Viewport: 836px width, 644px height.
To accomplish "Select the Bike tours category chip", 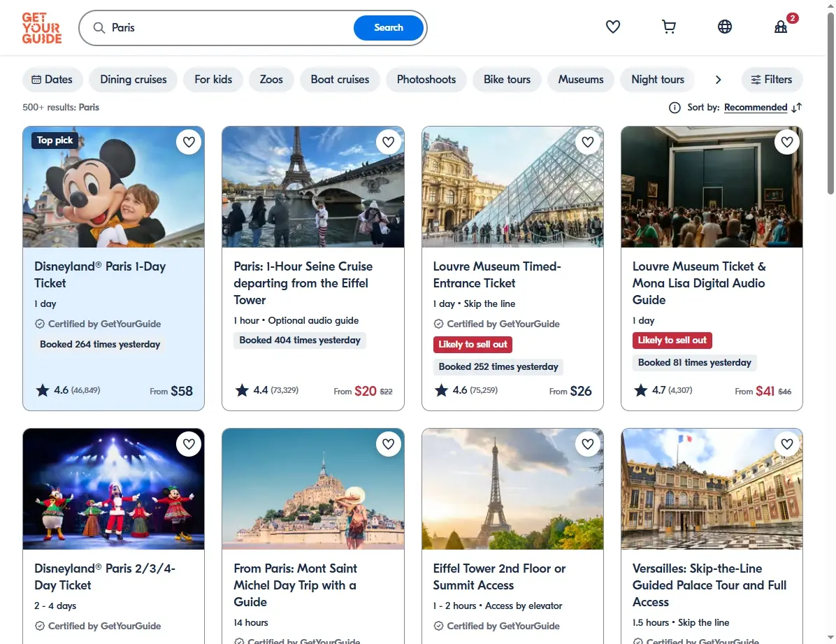I will click(x=507, y=80).
